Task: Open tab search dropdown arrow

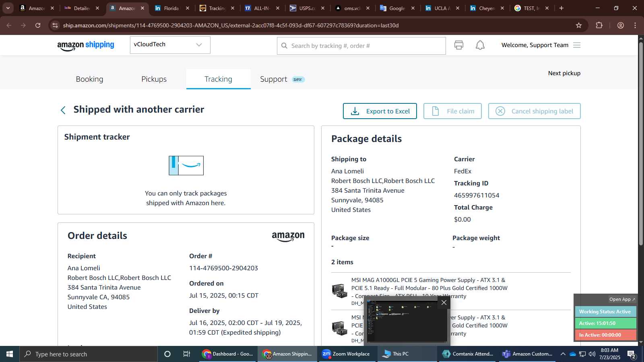Action: click(x=8, y=8)
